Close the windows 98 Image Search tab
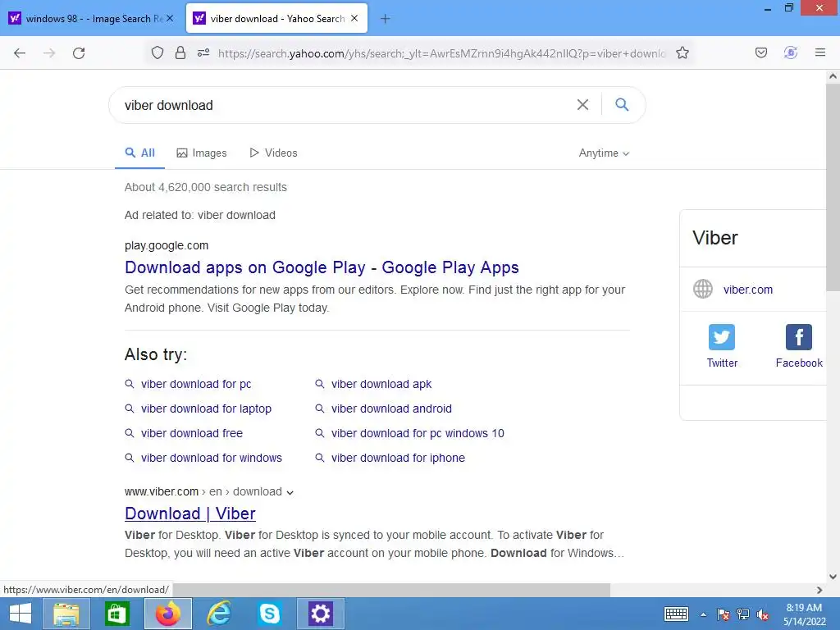Image resolution: width=840 pixels, height=630 pixels. [170, 18]
